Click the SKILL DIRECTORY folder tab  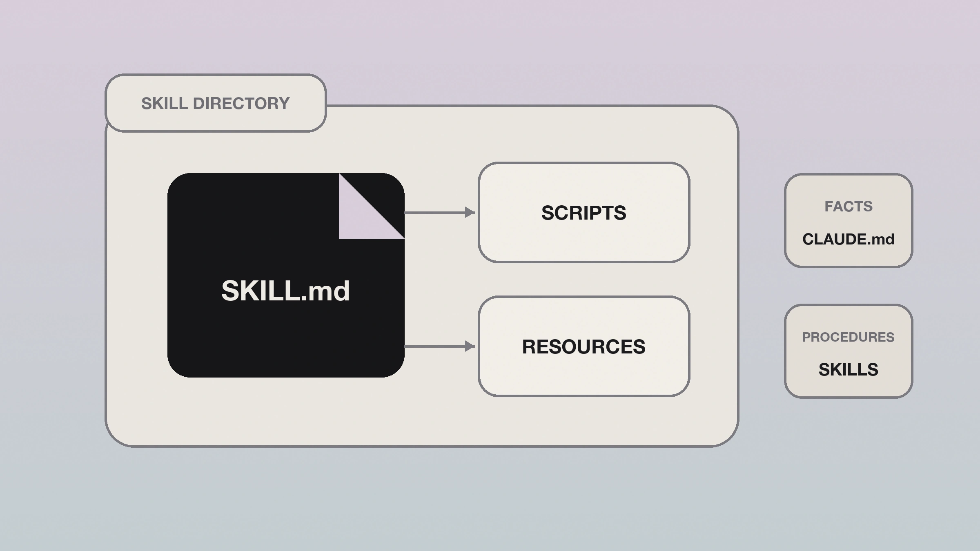point(216,103)
